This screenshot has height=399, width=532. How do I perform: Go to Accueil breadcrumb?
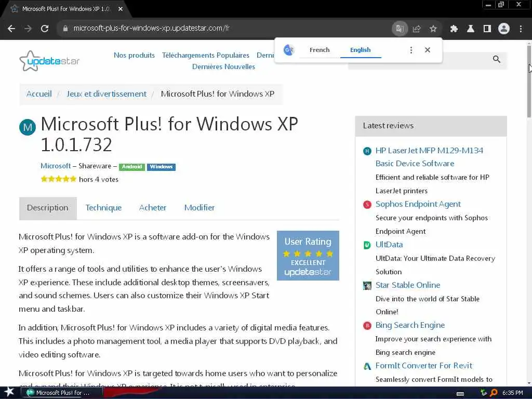click(x=39, y=94)
